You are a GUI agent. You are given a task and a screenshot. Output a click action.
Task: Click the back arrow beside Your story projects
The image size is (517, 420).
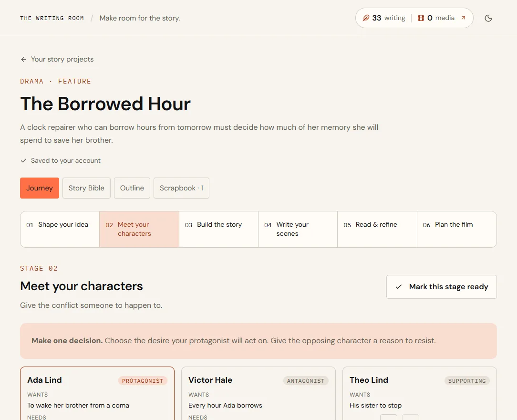click(x=23, y=59)
